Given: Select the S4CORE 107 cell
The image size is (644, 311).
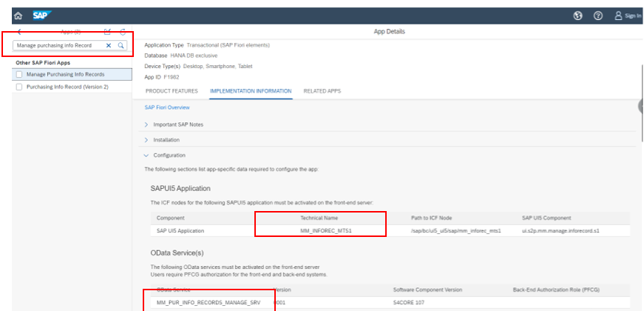Looking at the screenshot, I should tap(409, 302).
